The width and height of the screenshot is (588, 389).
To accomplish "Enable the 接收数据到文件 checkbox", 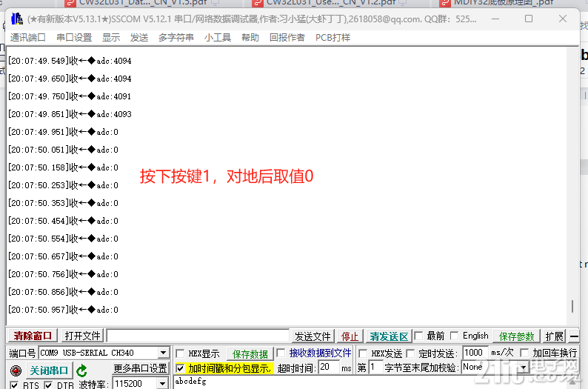I will (281, 353).
